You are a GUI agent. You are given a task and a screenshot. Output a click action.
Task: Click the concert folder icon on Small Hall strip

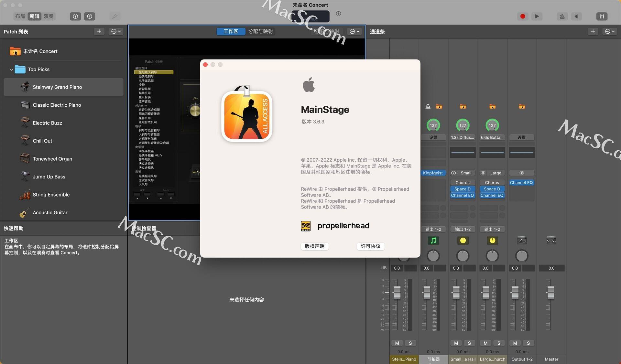[x=463, y=106]
